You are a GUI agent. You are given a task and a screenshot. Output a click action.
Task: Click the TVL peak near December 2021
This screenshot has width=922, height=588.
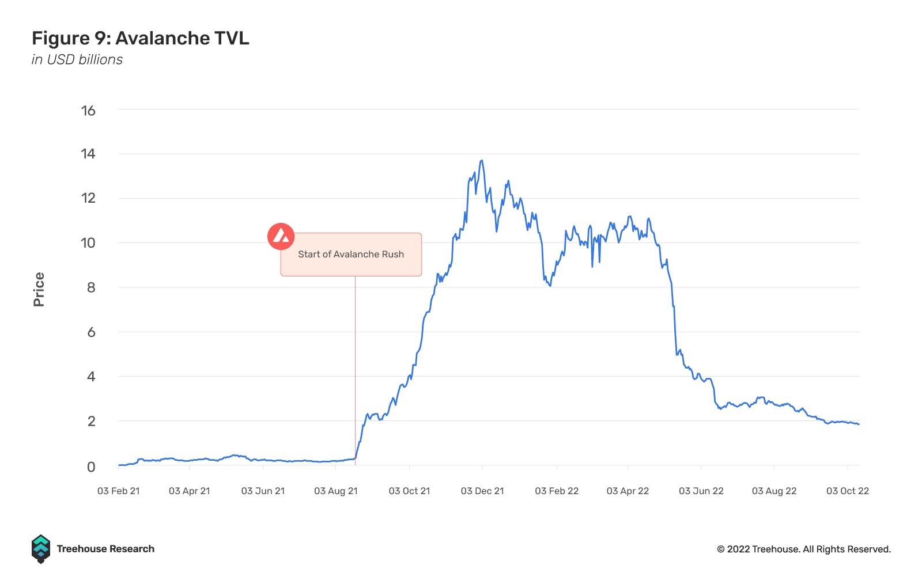tap(481, 161)
